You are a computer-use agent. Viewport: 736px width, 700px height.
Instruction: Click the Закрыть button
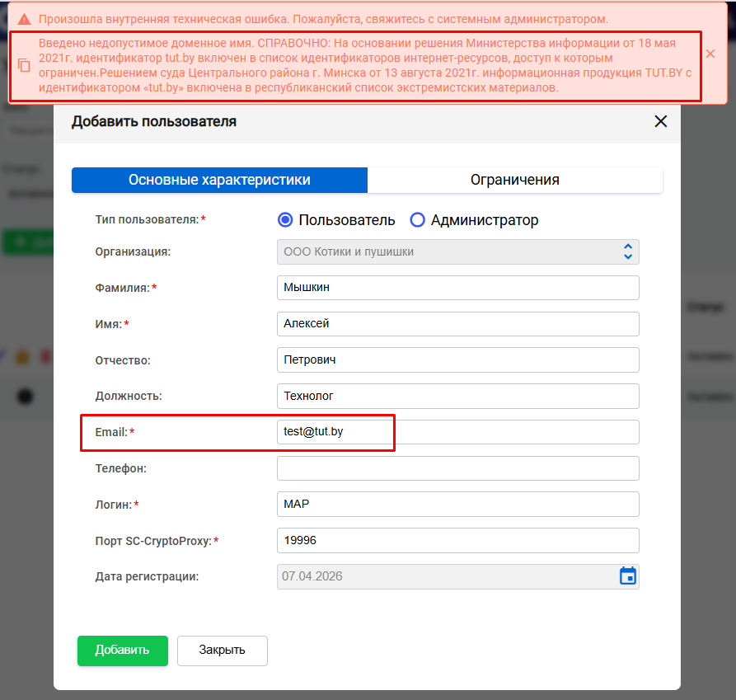pyautogui.click(x=222, y=650)
